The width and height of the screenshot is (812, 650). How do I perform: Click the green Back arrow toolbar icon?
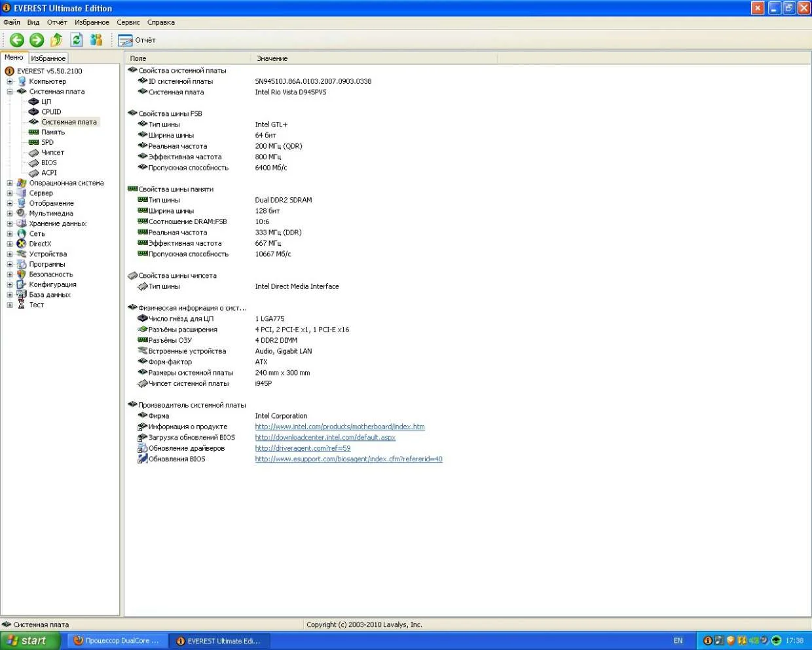[17, 40]
